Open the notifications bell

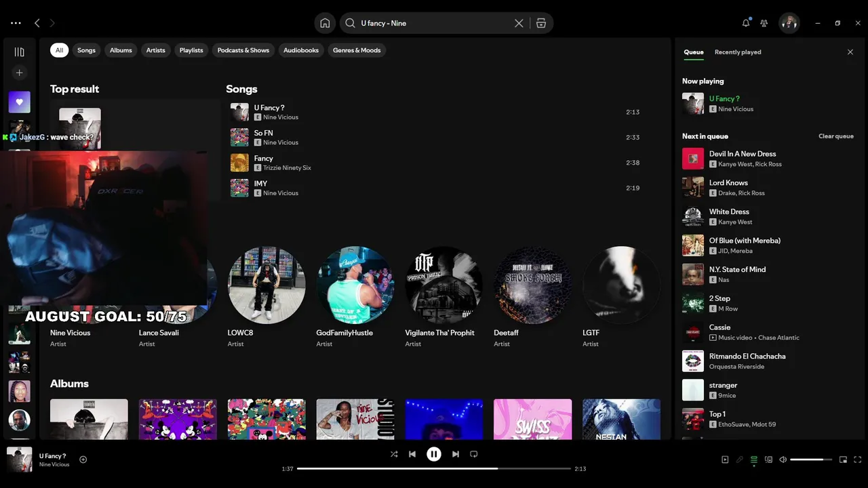pyautogui.click(x=746, y=23)
